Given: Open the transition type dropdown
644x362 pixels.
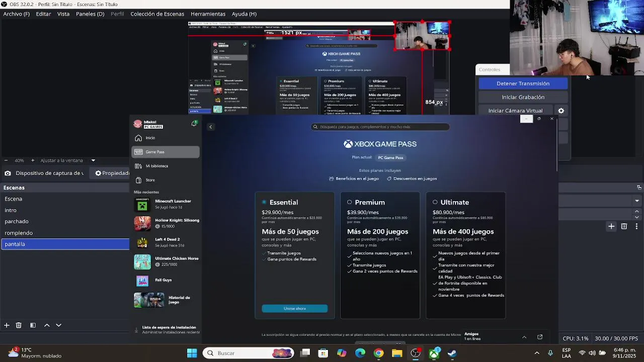Looking at the screenshot, I should [637, 201].
